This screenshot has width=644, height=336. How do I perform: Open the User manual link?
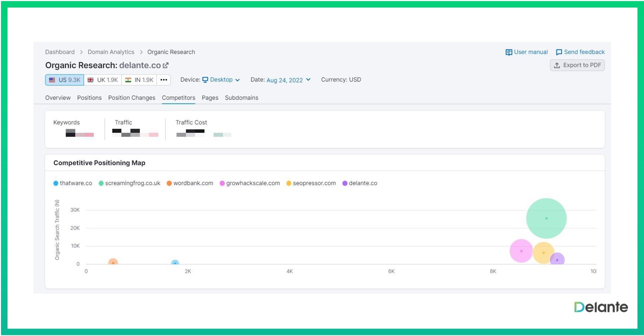526,52
